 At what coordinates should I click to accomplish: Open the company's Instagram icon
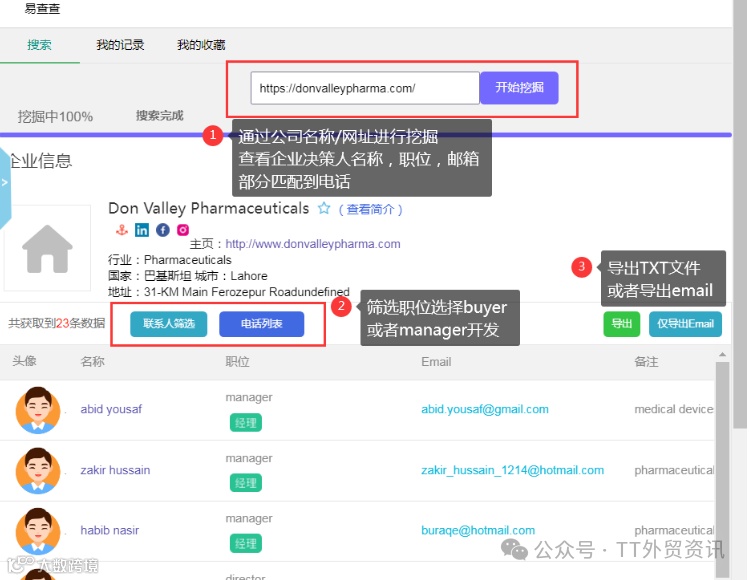(183, 230)
